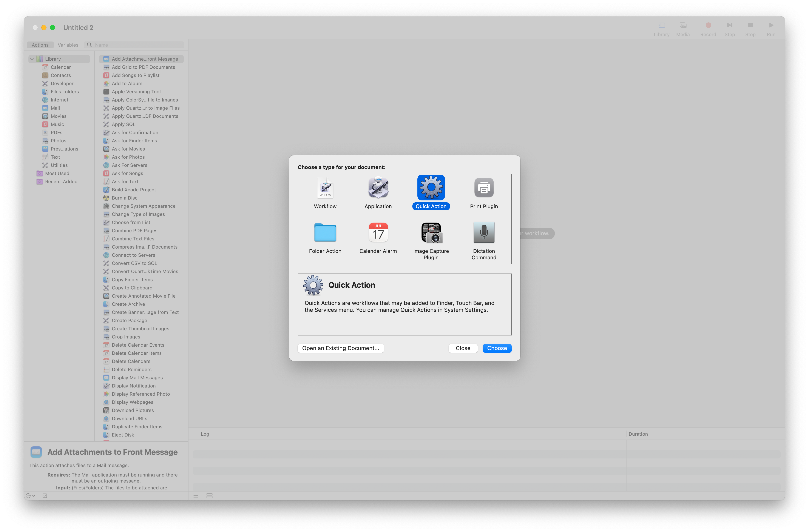Open the bottom-left options dropdown menu
This screenshot has height=532, width=809.
[31, 496]
